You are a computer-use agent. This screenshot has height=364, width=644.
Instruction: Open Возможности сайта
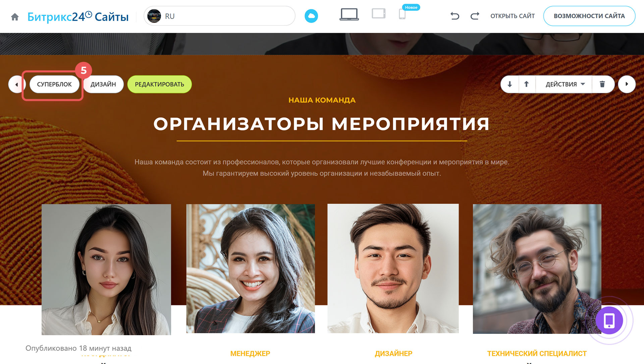click(x=589, y=16)
